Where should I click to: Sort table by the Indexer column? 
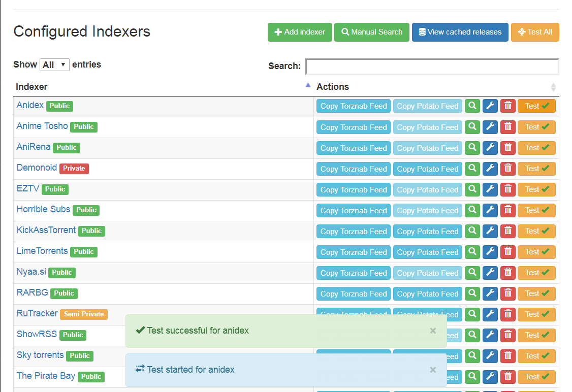coord(163,87)
